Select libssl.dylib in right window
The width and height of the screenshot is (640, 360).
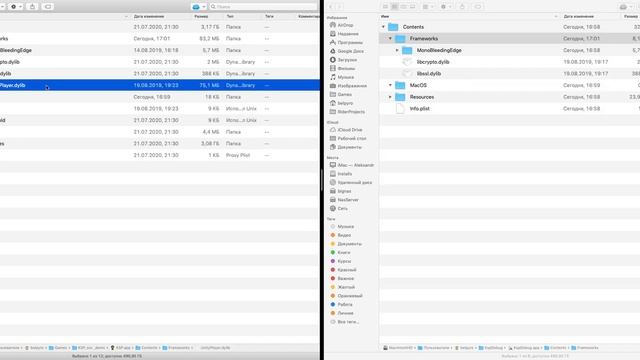click(429, 73)
